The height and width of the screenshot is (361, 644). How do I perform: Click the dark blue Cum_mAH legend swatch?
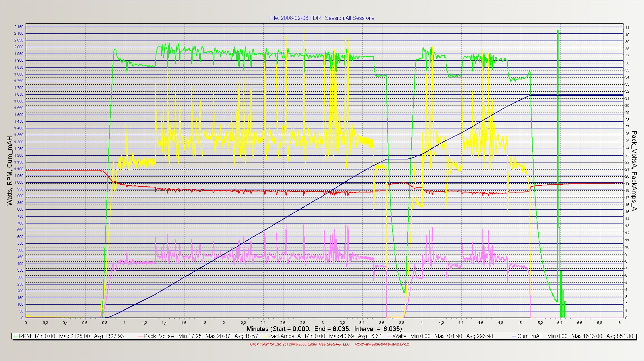point(513,336)
